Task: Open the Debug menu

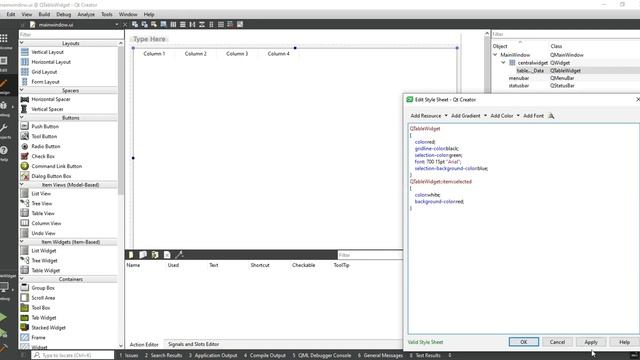Action: click(64, 14)
